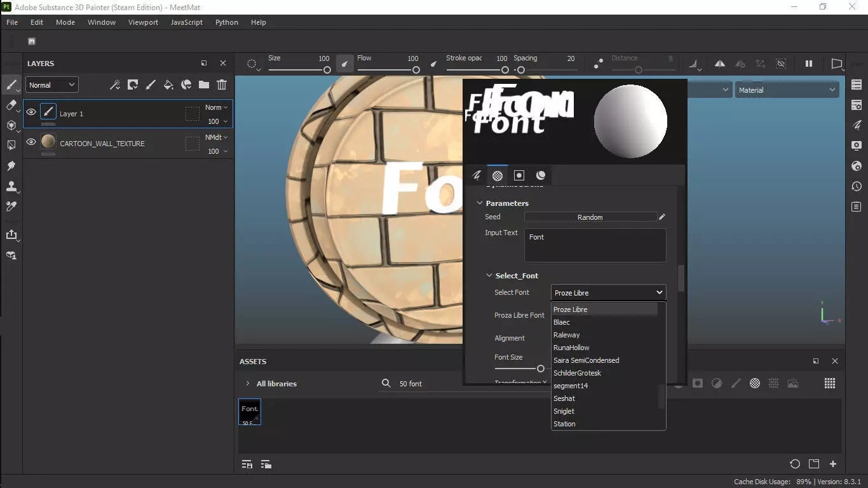Select the Paint brush tool
The image size is (868, 488).
(11, 85)
